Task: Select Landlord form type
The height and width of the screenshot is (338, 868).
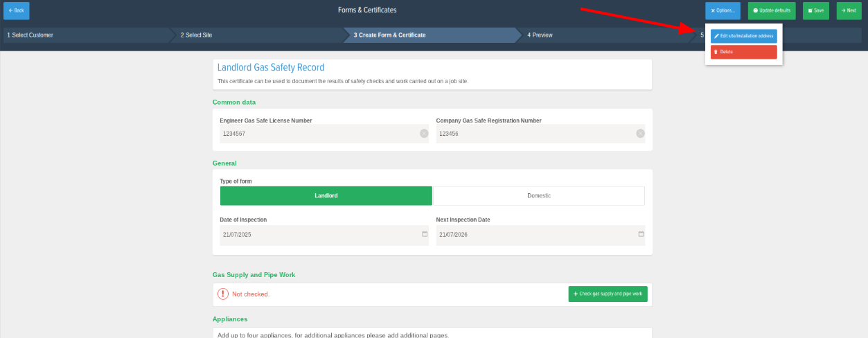Action: [x=326, y=196]
